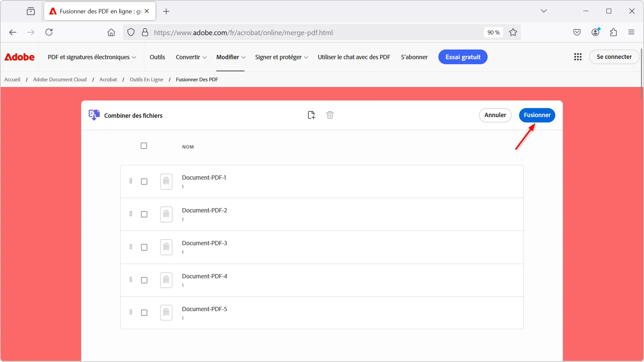Open the extensions puzzle icon
This screenshot has height=362, width=644.
[614, 32]
